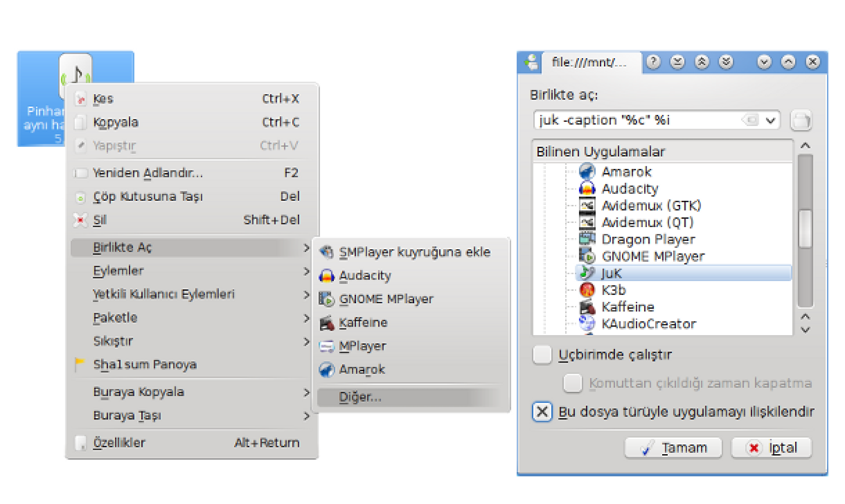Click the Audacity headphones icon in submenu
The image size is (845, 504).
pyautogui.click(x=326, y=276)
